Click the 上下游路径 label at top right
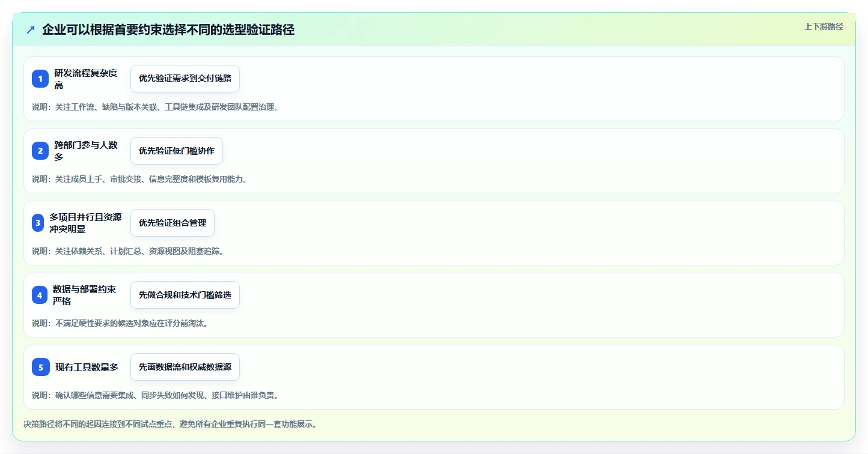Image resolution: width=868 pixels, height=454 pixels. [824, 26]
